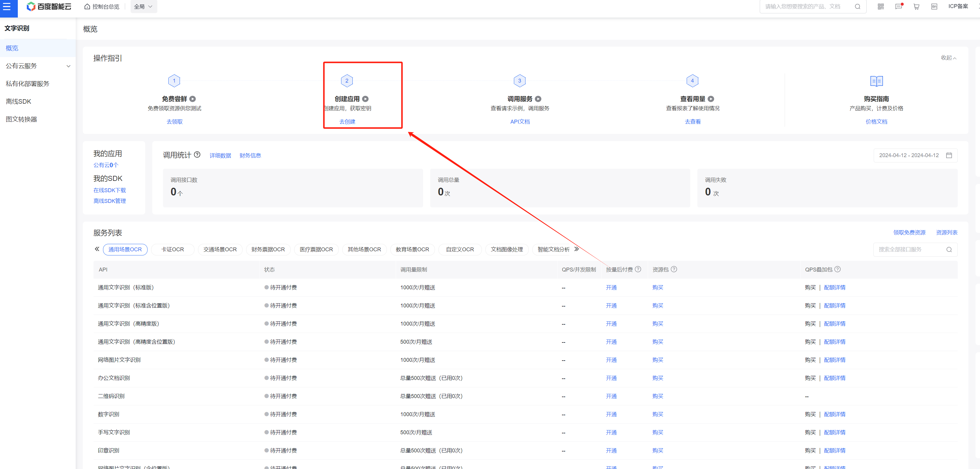980x469 pixels.
Task: Select 教育场景OCR tab
Action: pyautogui.click(x=412, y=250)
